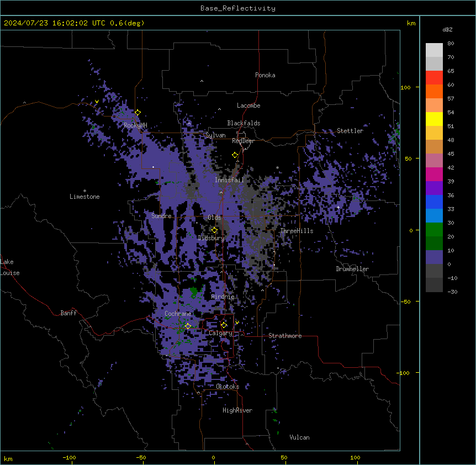Viewport: 476px width, 465px height.
Task: Select the Lacombe city label
Action: point(248,105)
